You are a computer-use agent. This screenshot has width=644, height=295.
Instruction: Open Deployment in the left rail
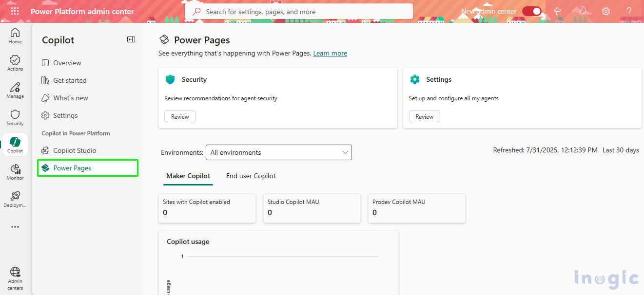coord(15,200)
